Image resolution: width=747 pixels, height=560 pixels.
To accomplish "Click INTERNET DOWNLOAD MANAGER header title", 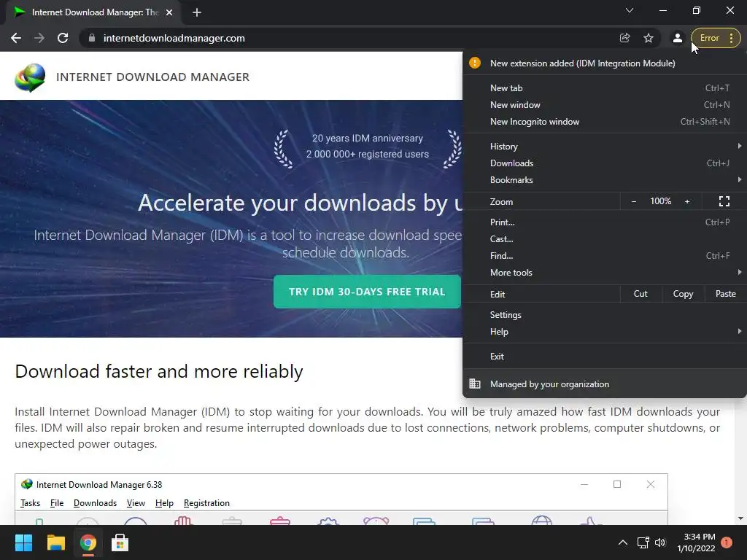I will click(153, 77).
